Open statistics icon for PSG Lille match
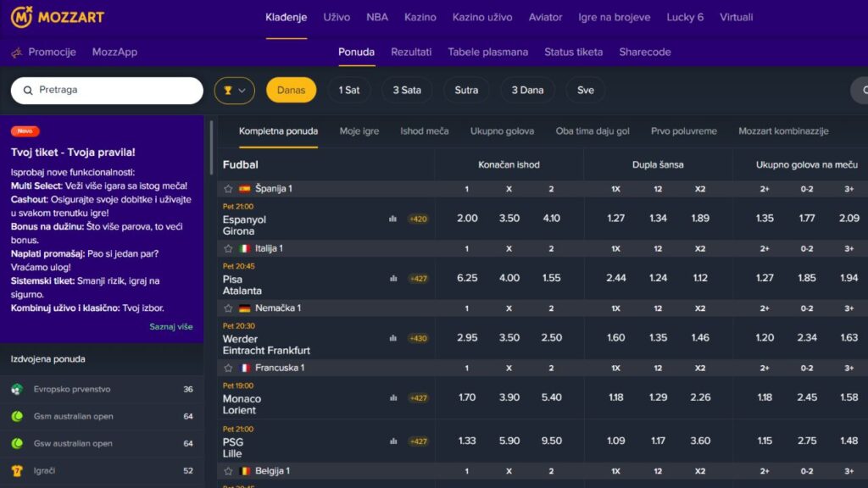 click(392, 441)
